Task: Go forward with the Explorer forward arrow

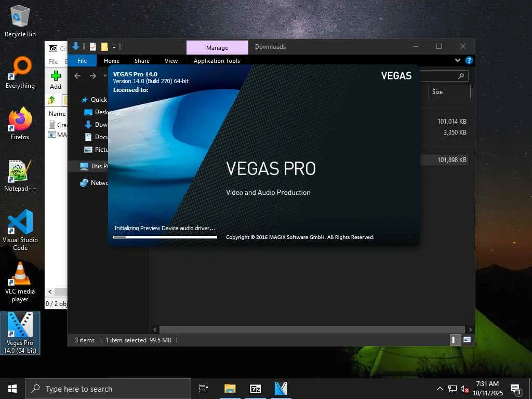Action: [93, 76]
